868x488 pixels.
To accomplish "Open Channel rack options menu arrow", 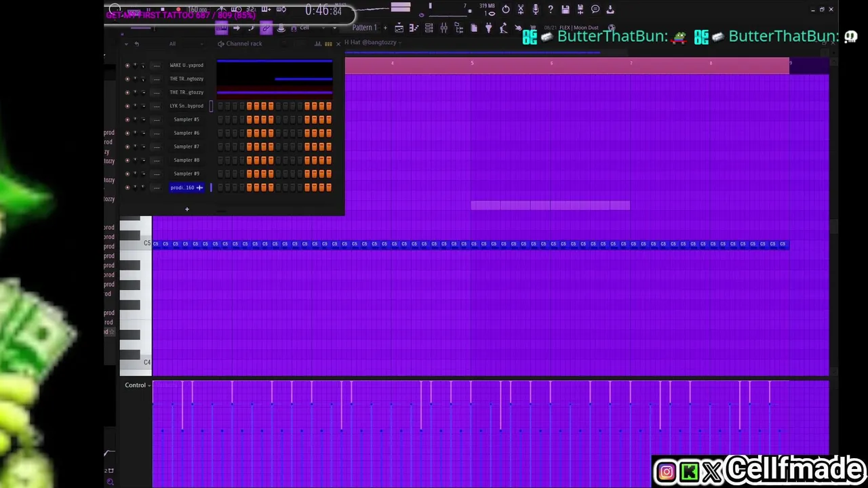I will tap(126, 44).
